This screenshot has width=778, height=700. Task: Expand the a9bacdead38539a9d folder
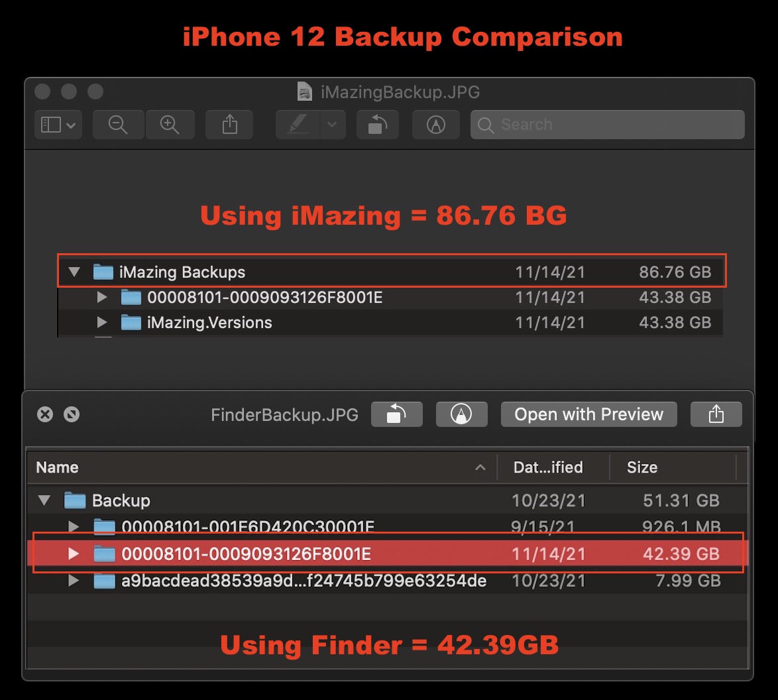[x=74, y=581]
